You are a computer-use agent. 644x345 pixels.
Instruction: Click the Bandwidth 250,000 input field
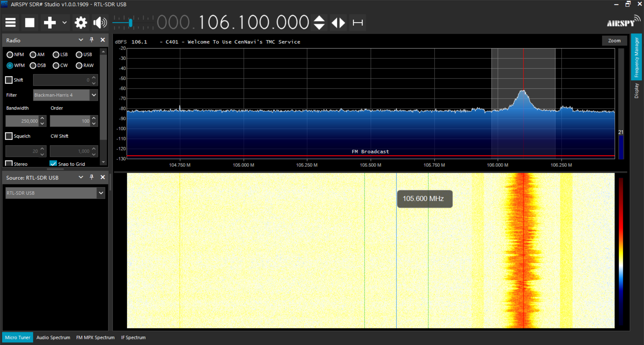[x=22, y=121]
